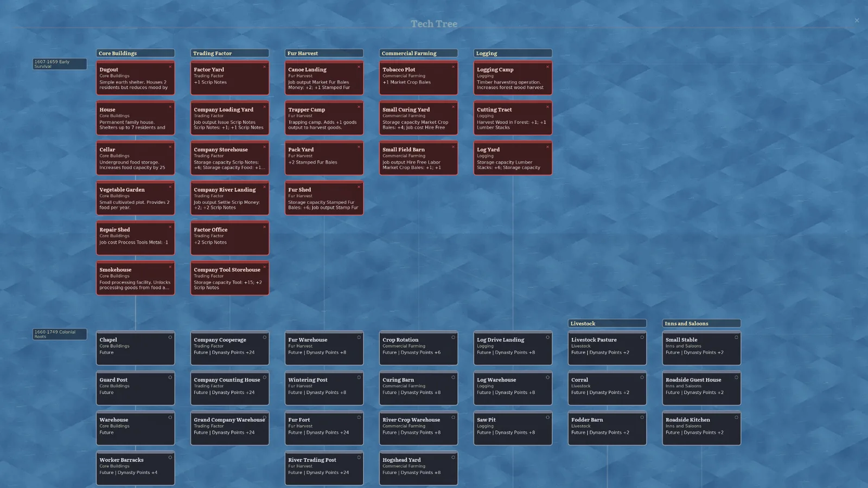Viewport: 868px width, 488px height.
Task: Select the Trading Factor column header
Action: [230, 53]
